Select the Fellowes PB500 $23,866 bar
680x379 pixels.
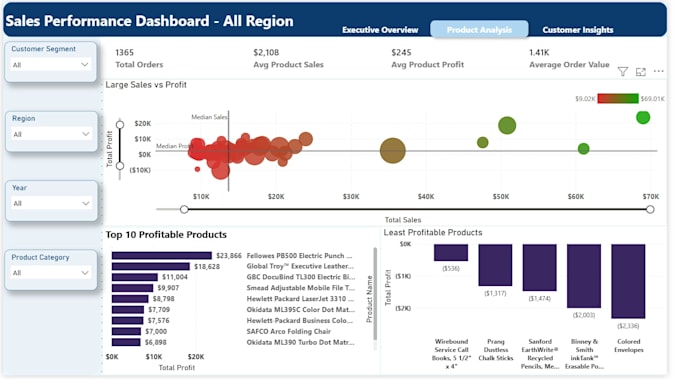[x=162, y=256]
